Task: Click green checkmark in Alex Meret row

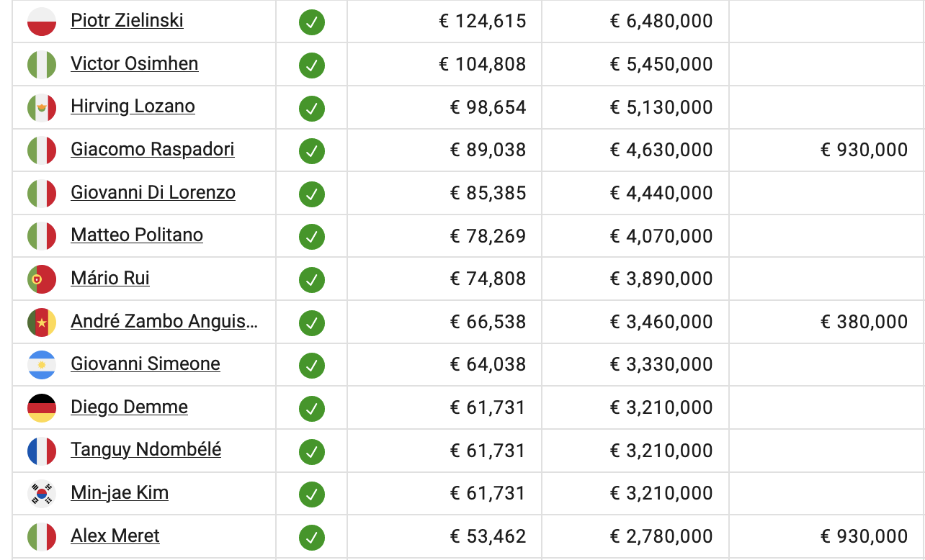Action: tap(312, 537)
